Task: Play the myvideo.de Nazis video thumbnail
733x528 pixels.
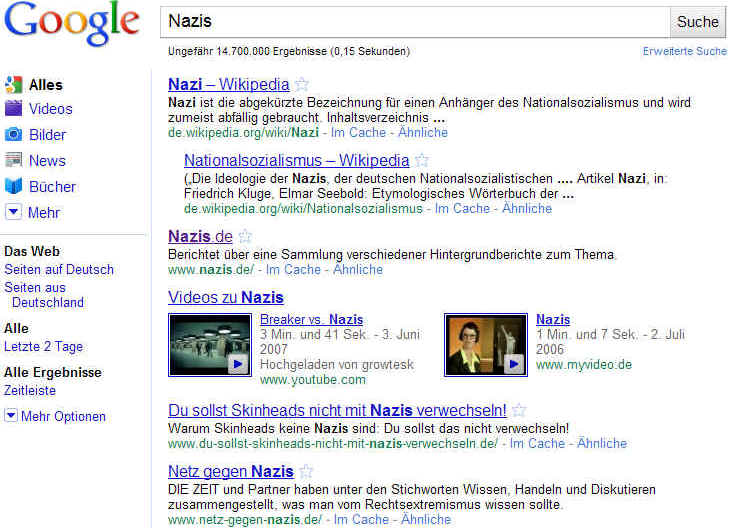Action: click(486, 345)
